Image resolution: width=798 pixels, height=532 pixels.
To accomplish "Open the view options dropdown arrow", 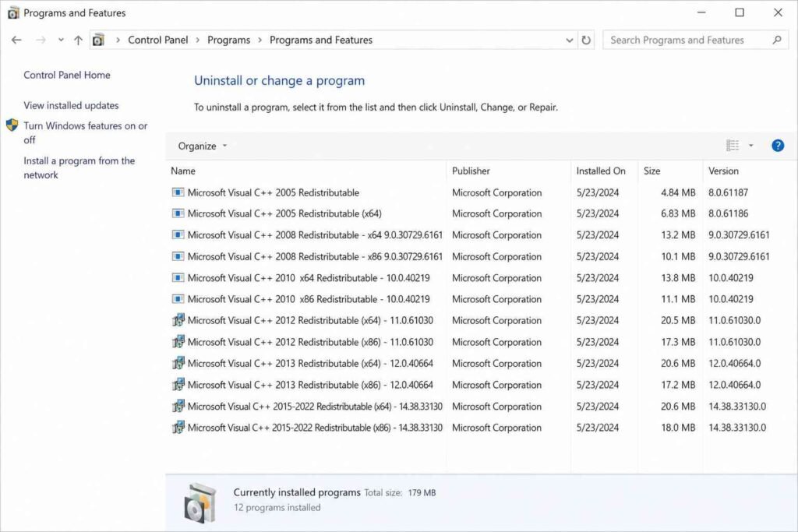I will coord(750,146).
